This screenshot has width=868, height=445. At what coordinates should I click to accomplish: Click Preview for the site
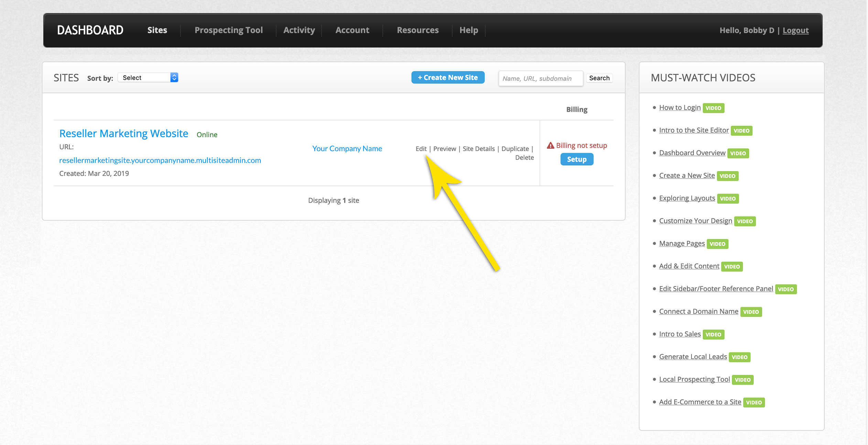coord(445,149)
